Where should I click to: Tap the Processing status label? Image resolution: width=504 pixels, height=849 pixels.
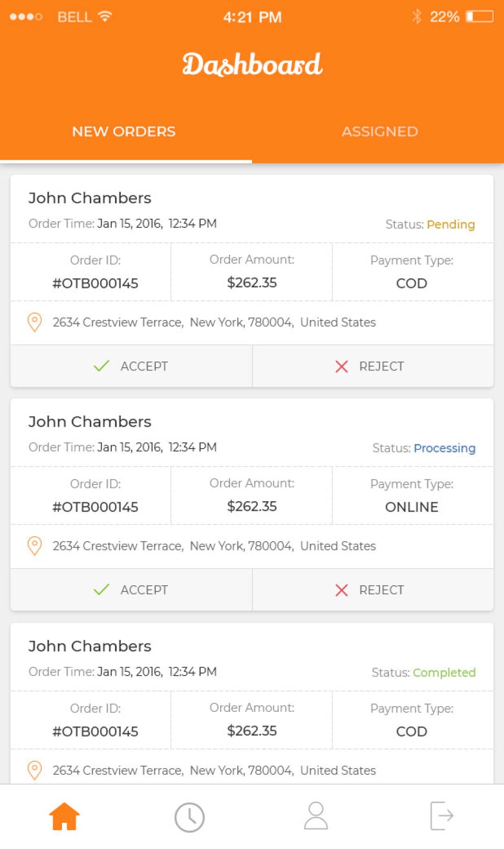pyautogui.click(x=444, y=448)
